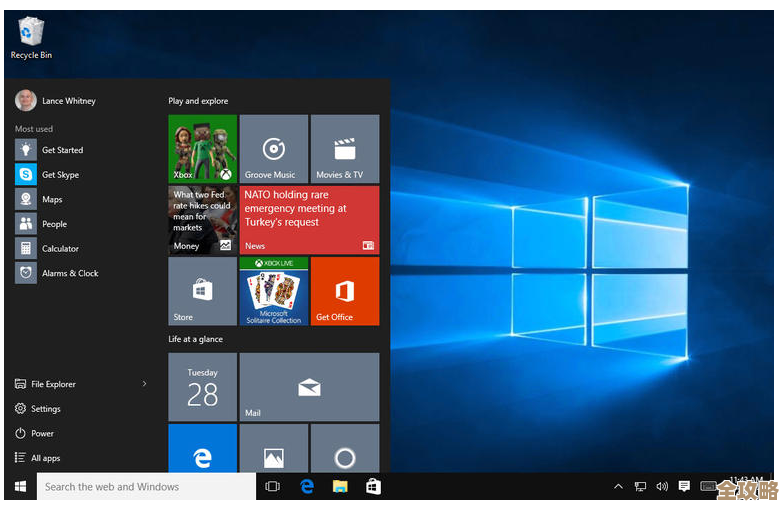Show All apps list

(x=38, y=458)
